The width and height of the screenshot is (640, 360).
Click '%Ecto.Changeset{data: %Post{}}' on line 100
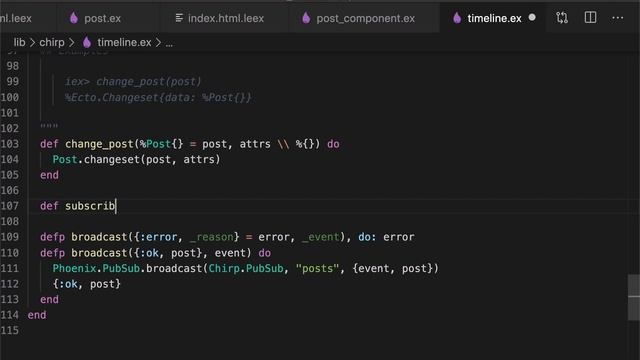[x=158, y=98]
